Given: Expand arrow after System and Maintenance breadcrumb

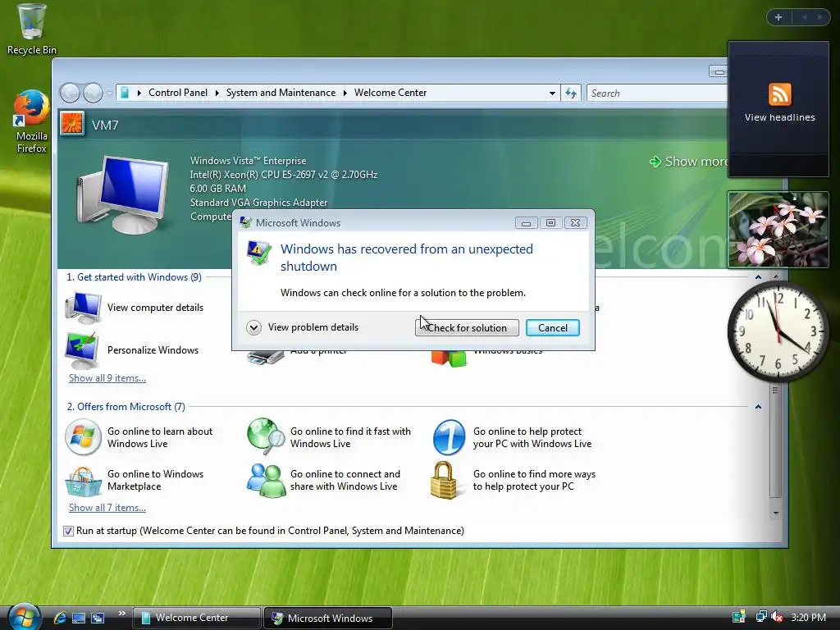Looking at the screenshot, I should (x=345, y=94).
